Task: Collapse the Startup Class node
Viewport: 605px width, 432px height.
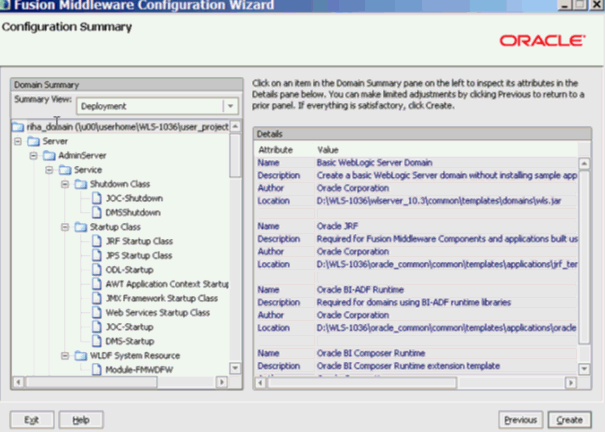Action: coord(65,227)
